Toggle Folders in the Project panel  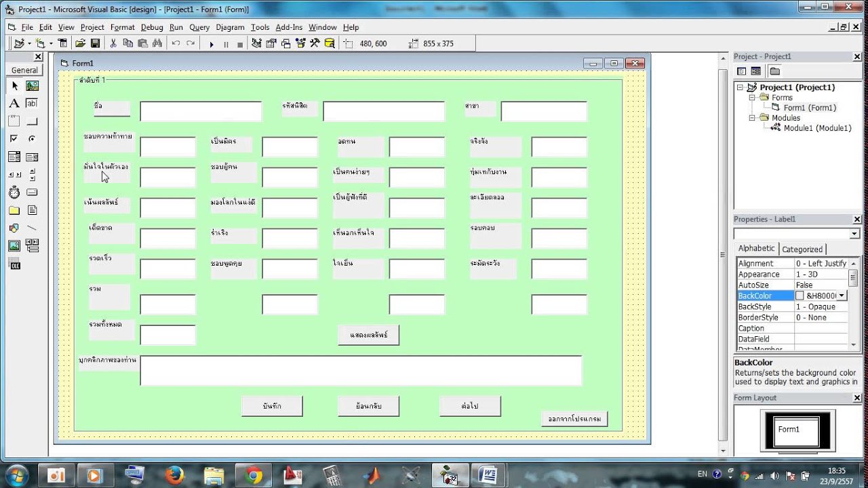(x=775, y=71)
